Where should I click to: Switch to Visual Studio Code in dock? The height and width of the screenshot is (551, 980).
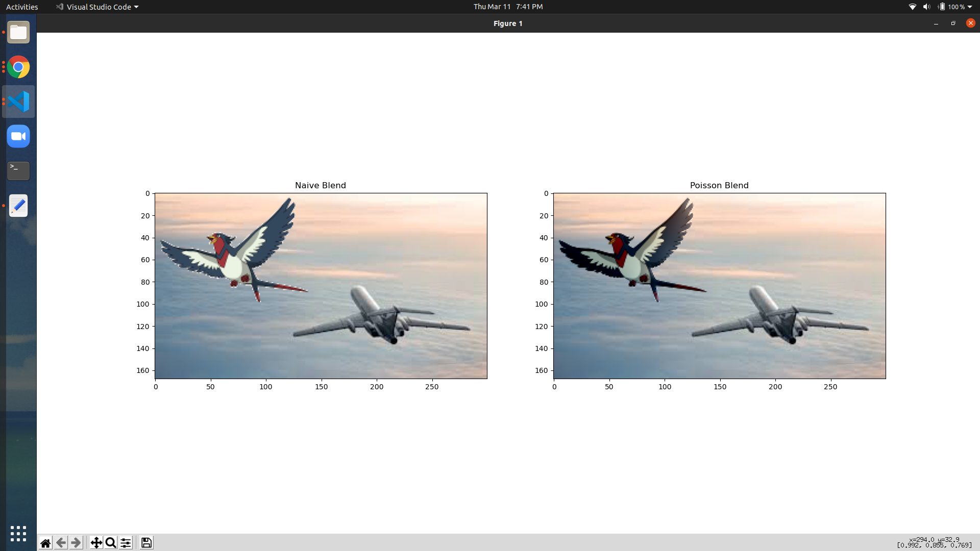(x=18, y=102)
